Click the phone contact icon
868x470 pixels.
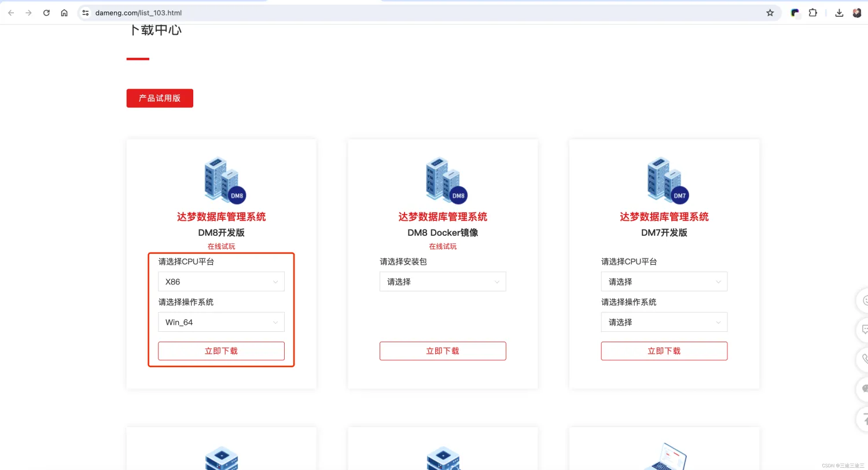coord(864,360)
